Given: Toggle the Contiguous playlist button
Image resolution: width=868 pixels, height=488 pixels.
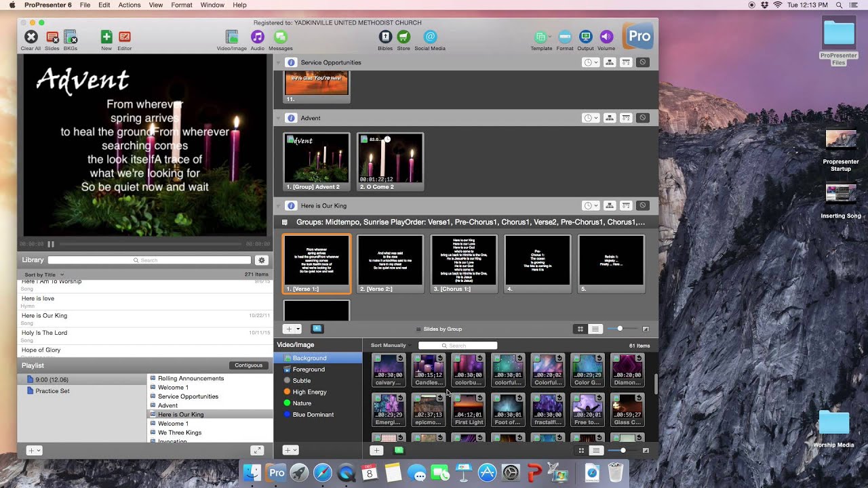Looking at the screenshot, I should (249, 365).
